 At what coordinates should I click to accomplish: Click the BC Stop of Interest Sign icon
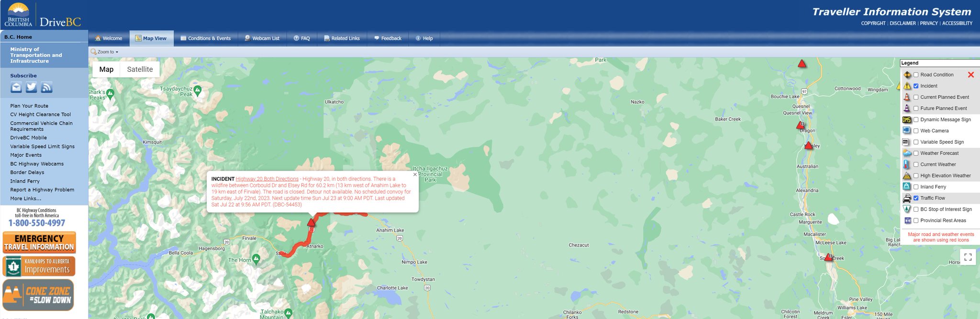[x=907, y=209]
